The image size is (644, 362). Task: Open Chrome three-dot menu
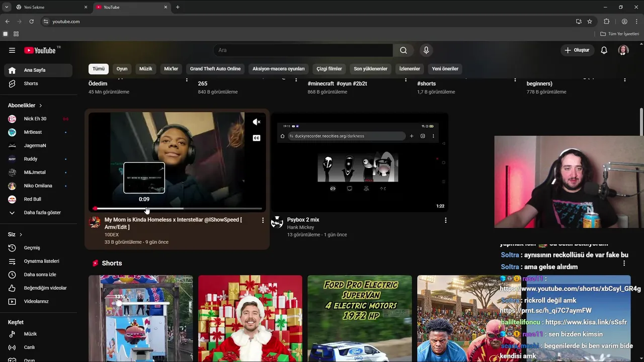tap(635, 22)
